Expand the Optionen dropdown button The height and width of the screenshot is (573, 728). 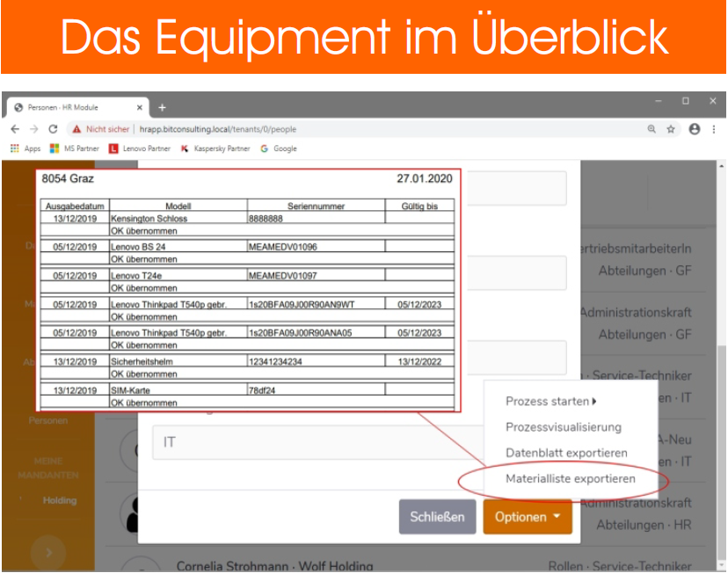[x=528, y=517]
